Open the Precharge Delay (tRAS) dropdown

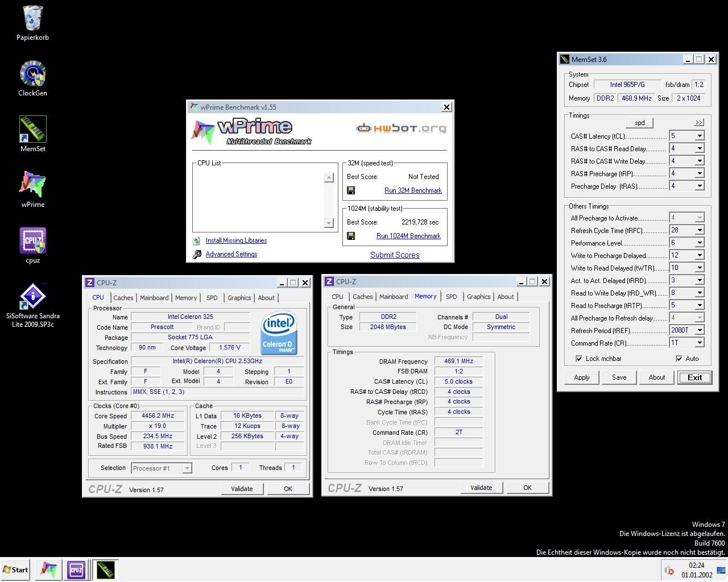click(x=700, y=186)
